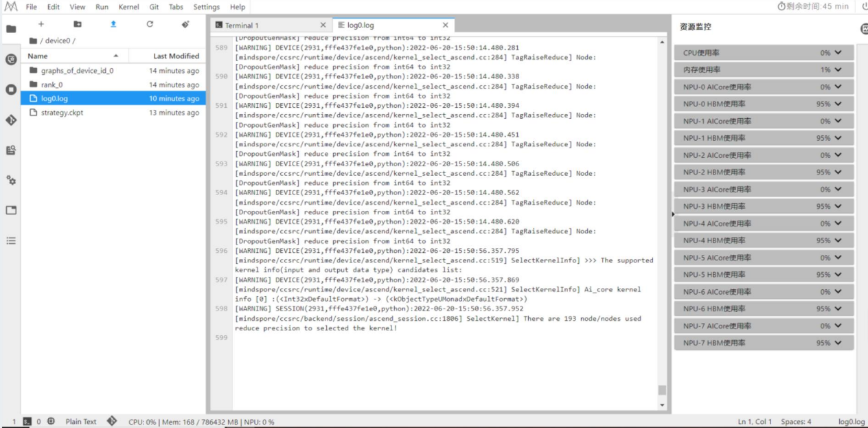Viewport: 868px width, 428px height.
Task: Click the upload files icon
Action: point(113,24)
